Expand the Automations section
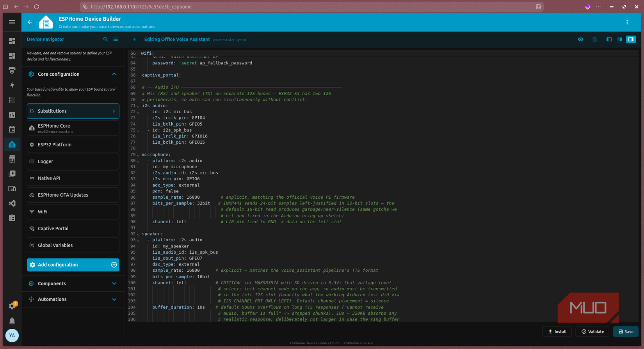This screenshot has height=349, width=644. 114,299
